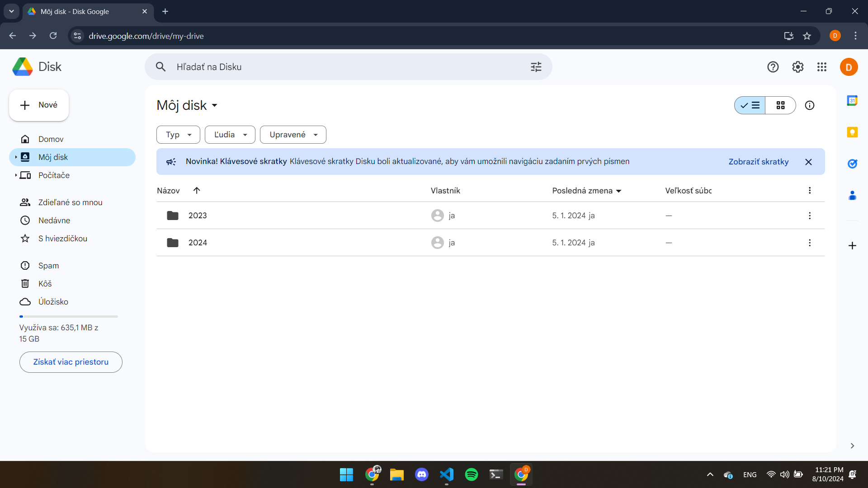Click the Hľadať na Disku search field
The image size is (868, 488).
click(348, 67)
